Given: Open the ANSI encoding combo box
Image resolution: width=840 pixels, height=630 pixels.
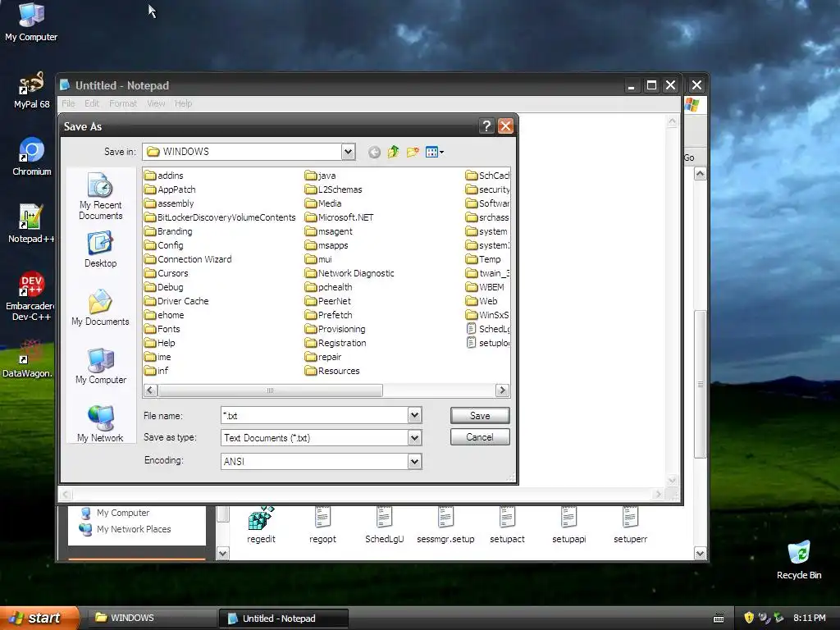Looking at the screenshot, I should (322, 461).
